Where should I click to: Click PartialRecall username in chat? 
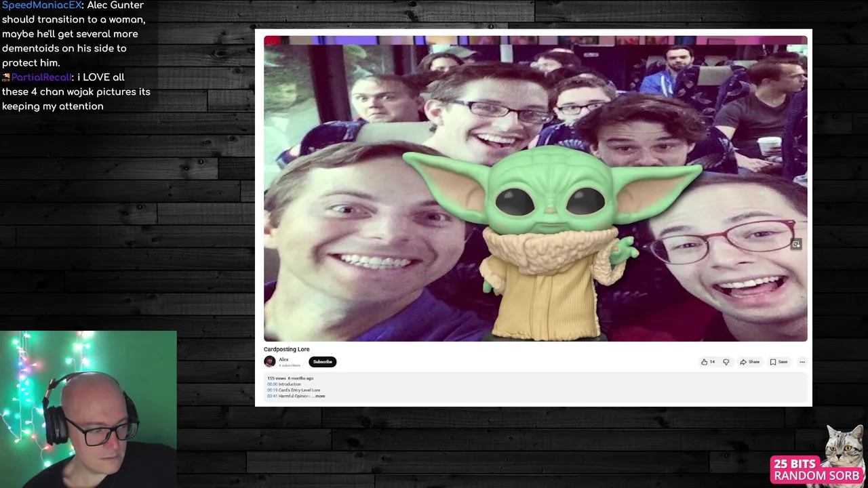[41, 77]
